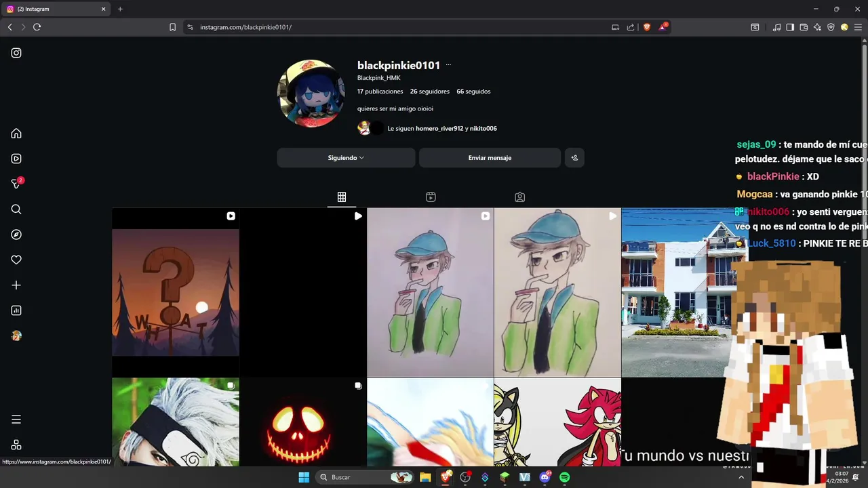Click the Blackpink_HMK display name
The image size is (868, 488).
point(379,78)
